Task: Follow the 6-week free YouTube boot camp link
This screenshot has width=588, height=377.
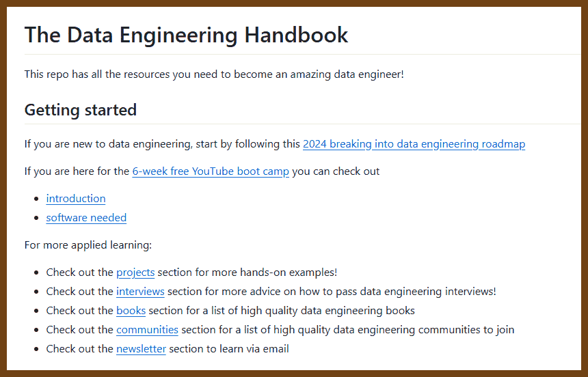Action: [211, 171]
